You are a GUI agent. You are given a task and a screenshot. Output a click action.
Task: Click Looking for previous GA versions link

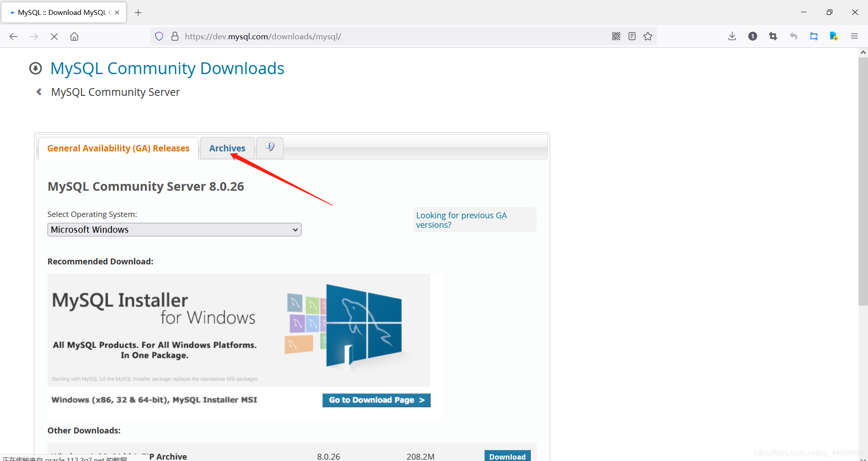pos(462,220)
